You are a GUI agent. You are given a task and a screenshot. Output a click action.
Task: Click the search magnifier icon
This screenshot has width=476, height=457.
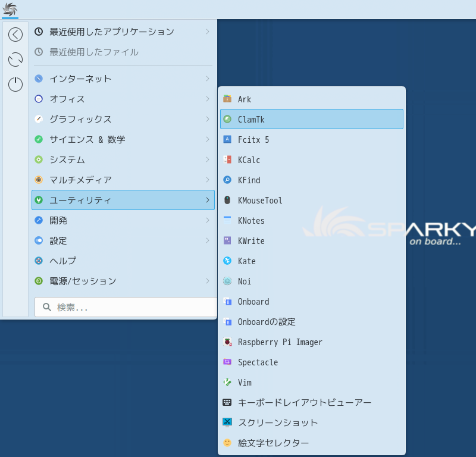pyautogui.click(x=47, y=307)
